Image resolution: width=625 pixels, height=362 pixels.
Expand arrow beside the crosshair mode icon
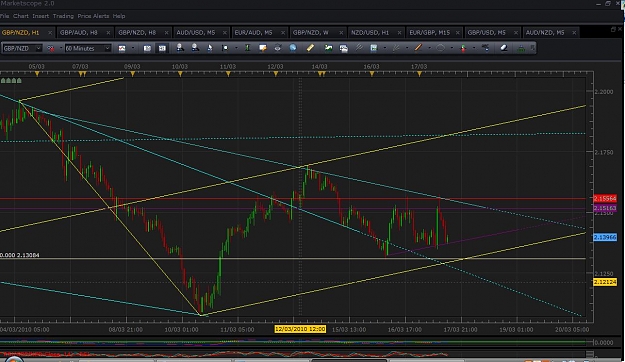236,48
